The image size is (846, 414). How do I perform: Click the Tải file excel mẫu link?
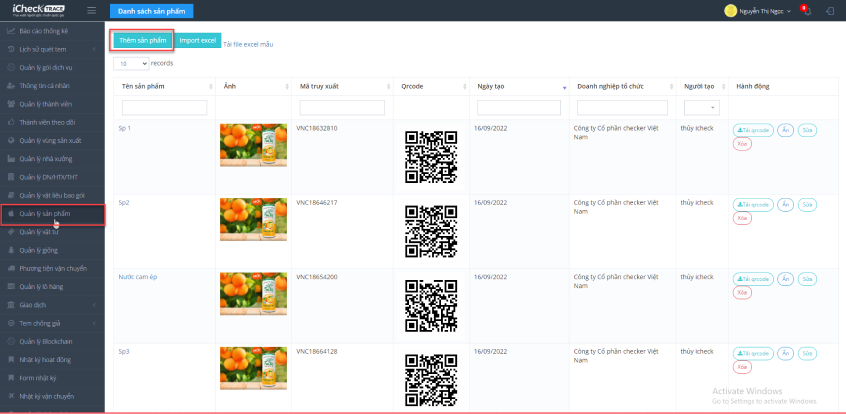pyautogui.click(x=248, y=44)
